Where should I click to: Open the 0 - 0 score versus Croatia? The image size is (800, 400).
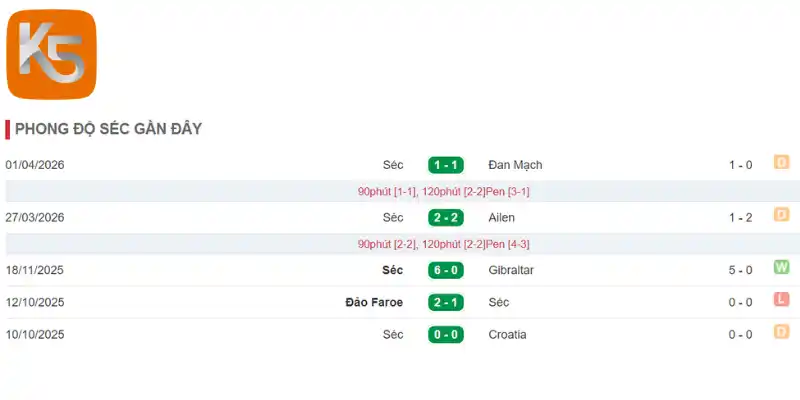pos(446,335)
